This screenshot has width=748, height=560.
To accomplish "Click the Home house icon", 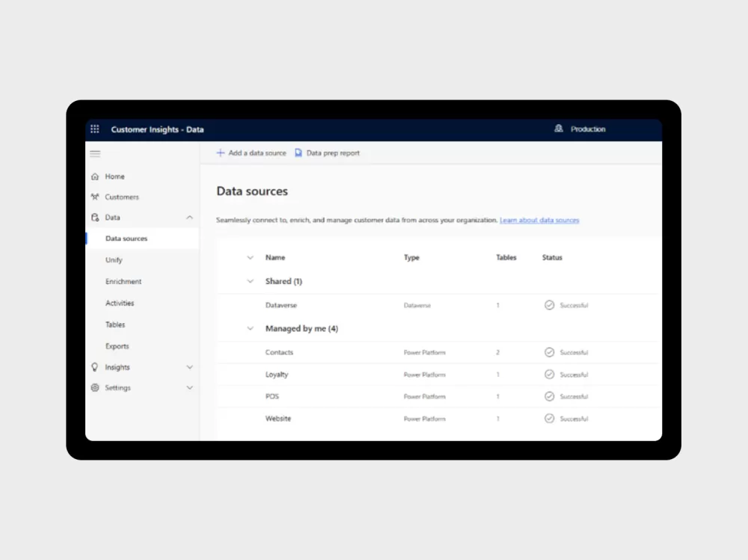I will click(x=95, y=176).
